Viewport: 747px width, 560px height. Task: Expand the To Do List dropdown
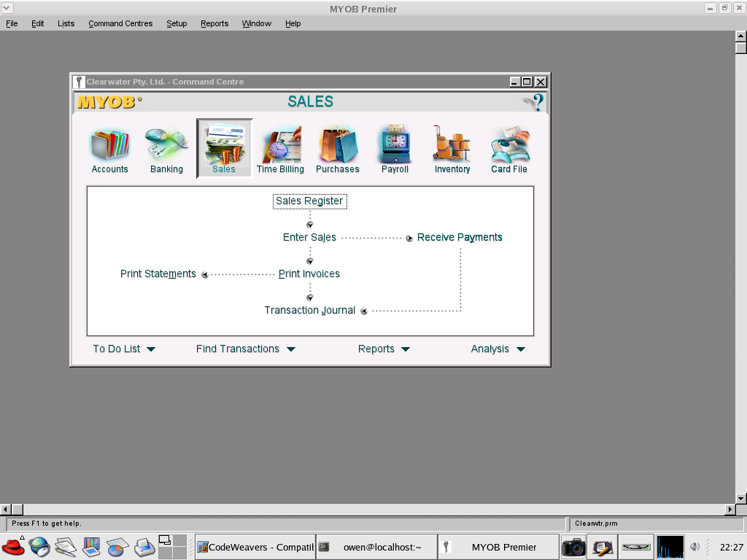[124, 349]
